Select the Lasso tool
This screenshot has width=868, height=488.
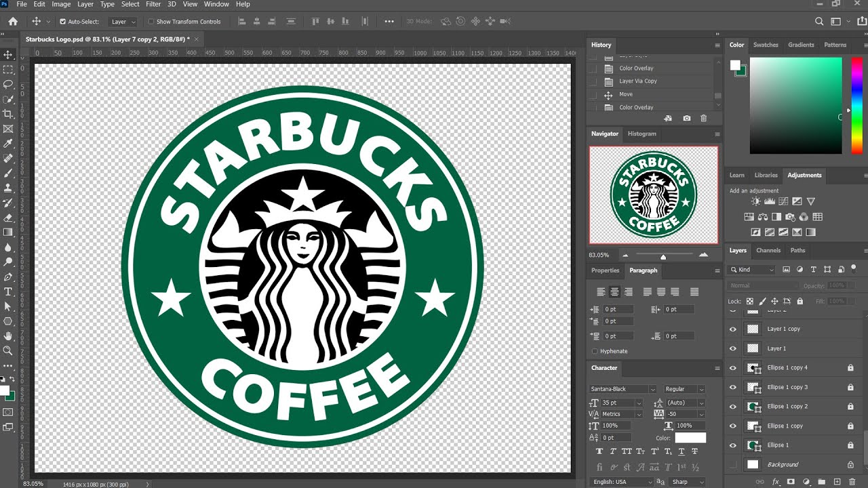click(8, 85)
